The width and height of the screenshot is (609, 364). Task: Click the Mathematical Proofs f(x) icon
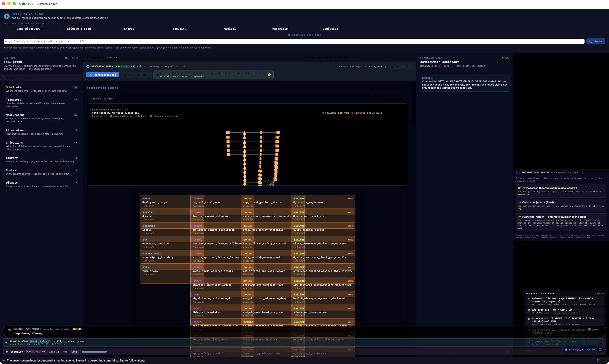coord(518,172)
